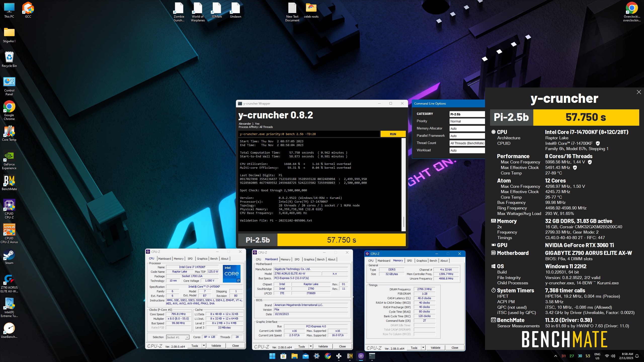The height and width of the screenshot is (362, 644).
Task: Open Thread Count dropdown
Action: point(467,143)
